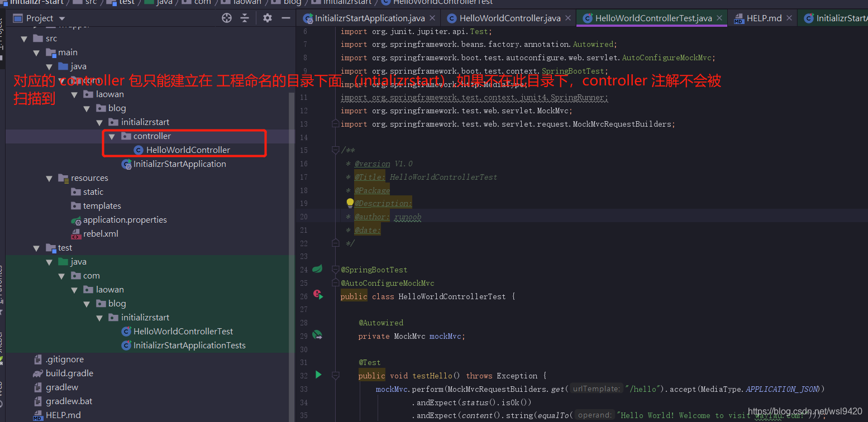Image resolution: width=868 pixels, height=422 pixels.
Task: Click the yellow light bulb on line 19
Action: pyautogui.click(x=350, y=203)
